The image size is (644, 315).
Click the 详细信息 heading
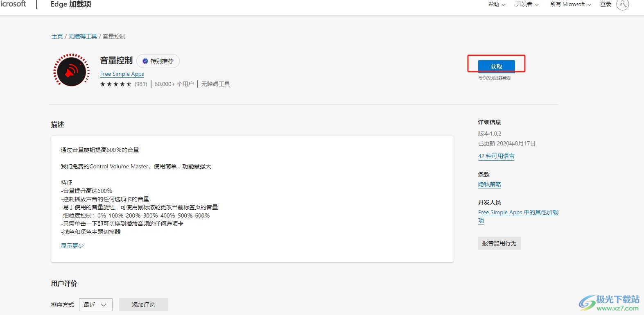[490, 122]
